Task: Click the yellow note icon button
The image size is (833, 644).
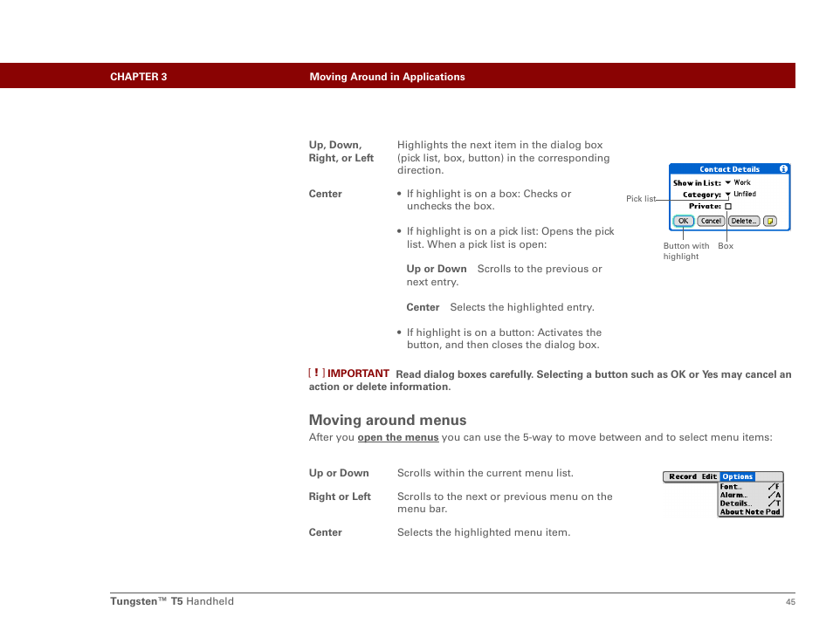Action: click(770, 221)
